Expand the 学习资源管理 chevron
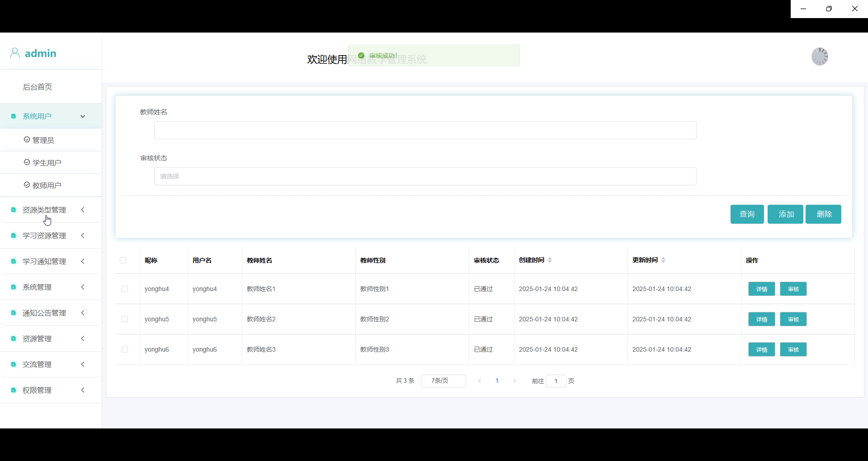The width and height of the screenshot is (868, 461). coord(83,235)
